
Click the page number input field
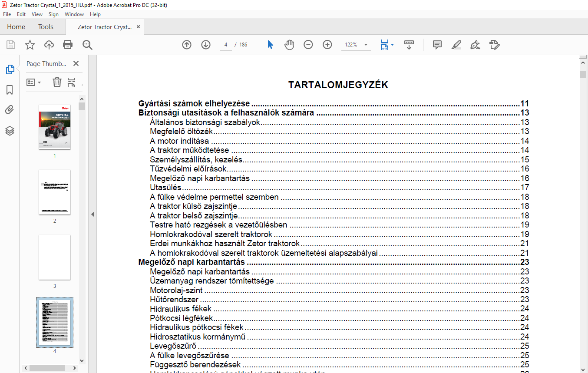pos(226,45)
